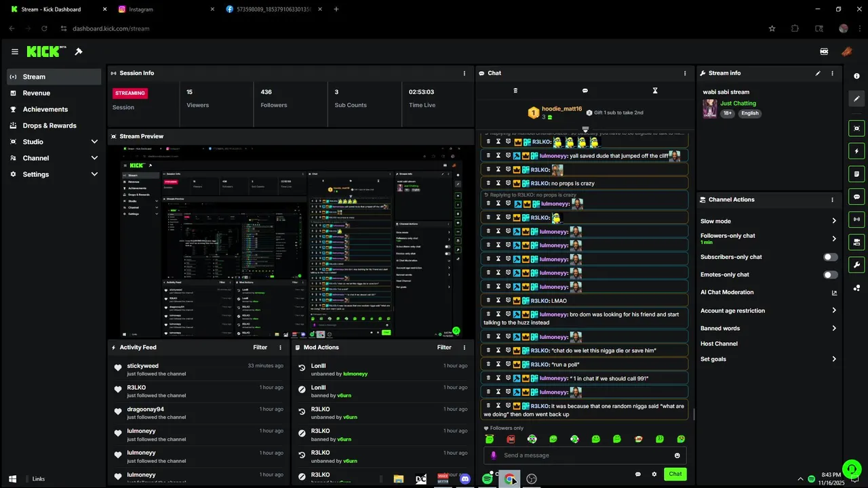Viewport: 868px width, 488px height.
Task: Toggle Subscribers-only chat switch
Action: point(830,257)
